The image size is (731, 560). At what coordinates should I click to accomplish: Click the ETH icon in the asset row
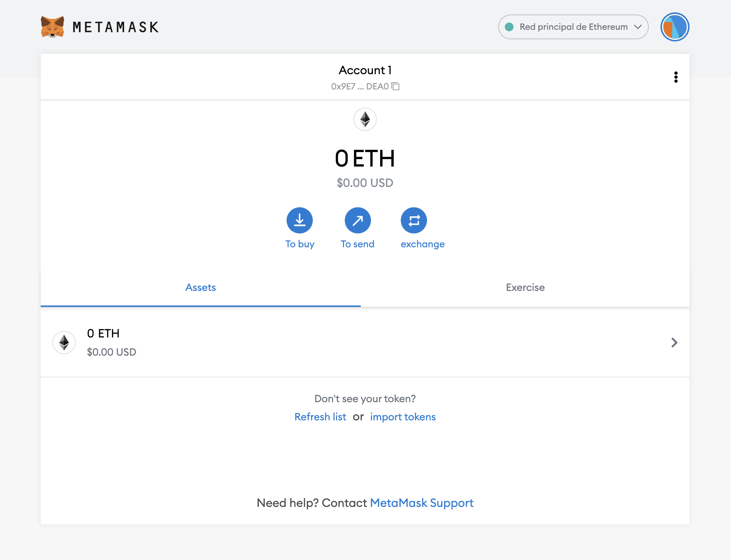click(64, 343)
